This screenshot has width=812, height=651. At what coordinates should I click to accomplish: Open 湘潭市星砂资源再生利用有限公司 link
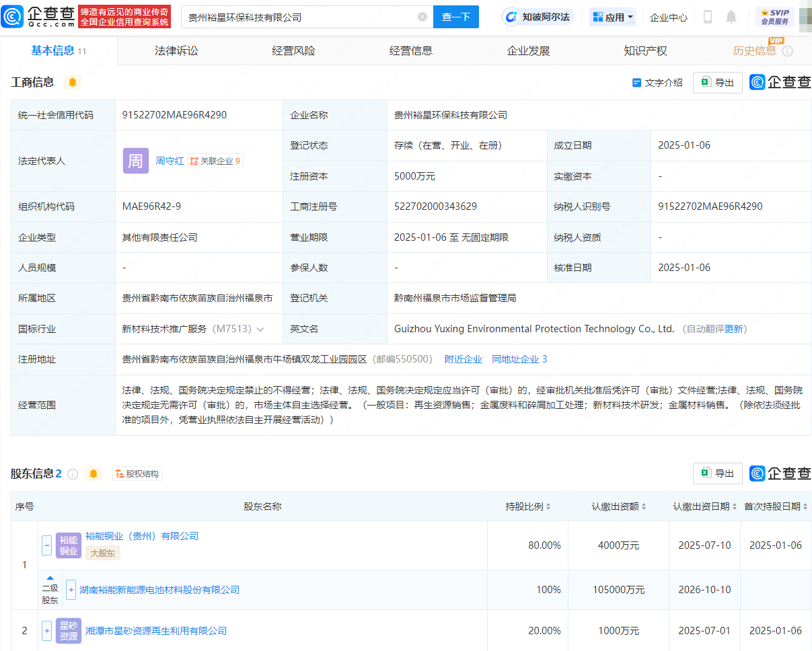click(x=156, y=631)
